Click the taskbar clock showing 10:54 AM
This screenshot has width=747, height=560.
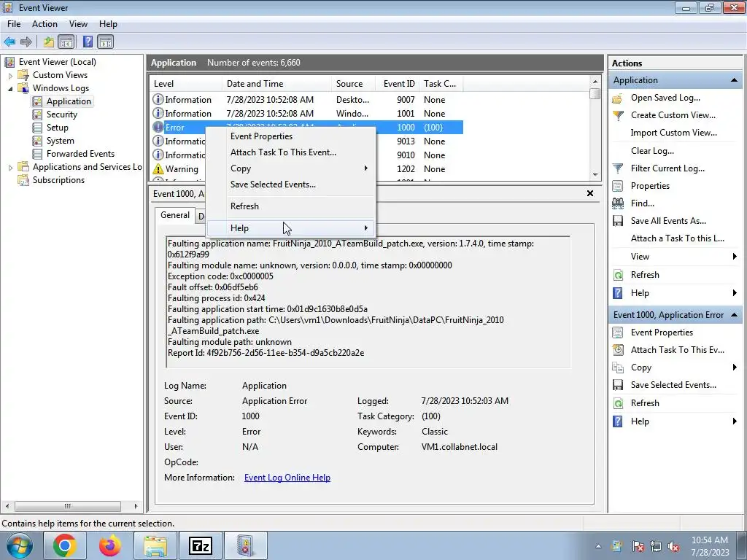[x=710, y=546]
